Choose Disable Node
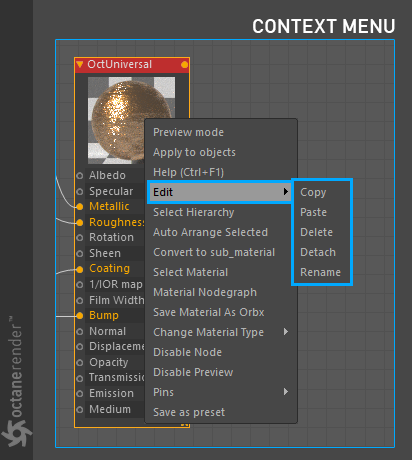 tap(221, 352)
